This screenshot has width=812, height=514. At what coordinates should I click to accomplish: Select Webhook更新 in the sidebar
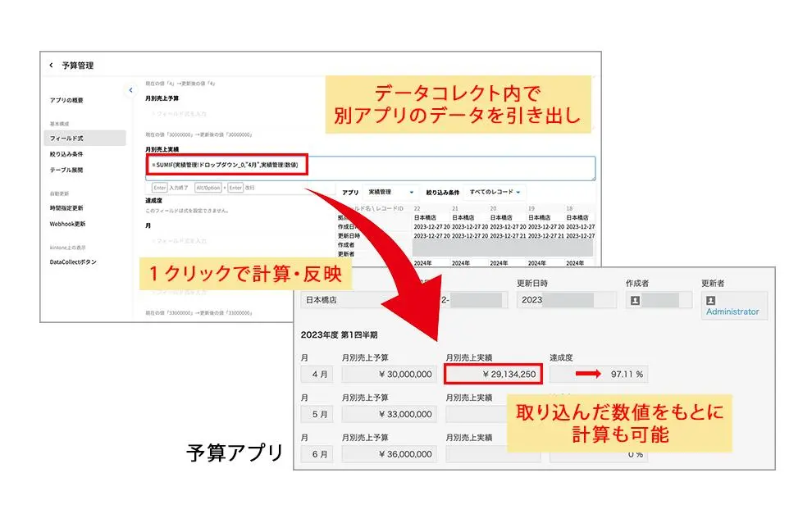pyautogui.click(x=67, y=223)
